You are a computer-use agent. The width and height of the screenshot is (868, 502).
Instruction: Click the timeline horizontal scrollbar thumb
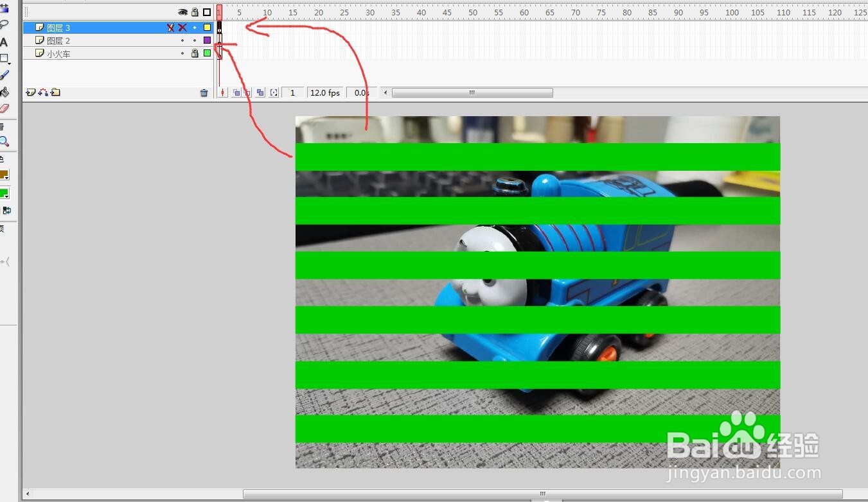click(x=472, y=92)
